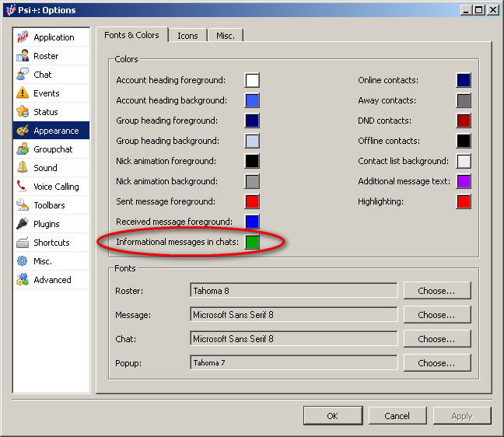Image resolution: width=504 pixels, height=437 pixels.
Task: Pick the Additional message text color swatch
Action: [x=464, y=182]
